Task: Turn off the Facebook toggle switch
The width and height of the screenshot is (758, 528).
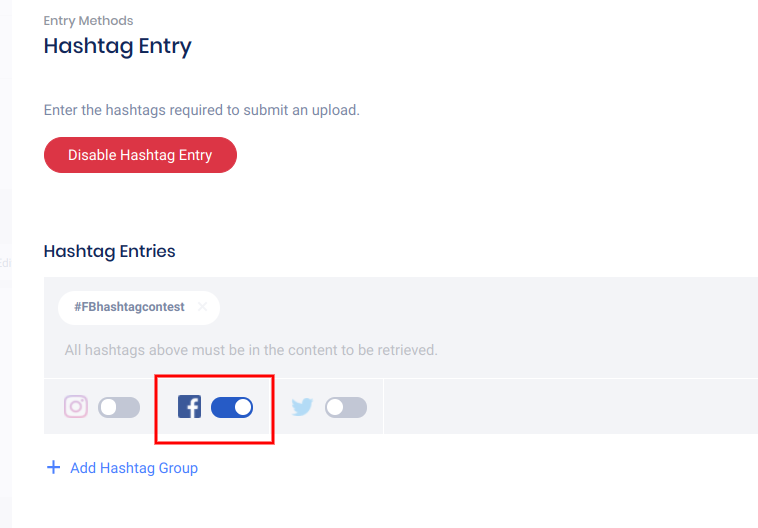Action: click(x=232, y=407)
